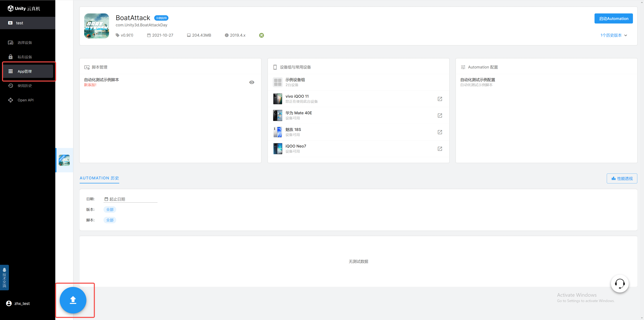This screenshot has height=320, width=644.
Task: Select the 全部 version filter chip
Action: pyautogui.click(x=110, y=209)
